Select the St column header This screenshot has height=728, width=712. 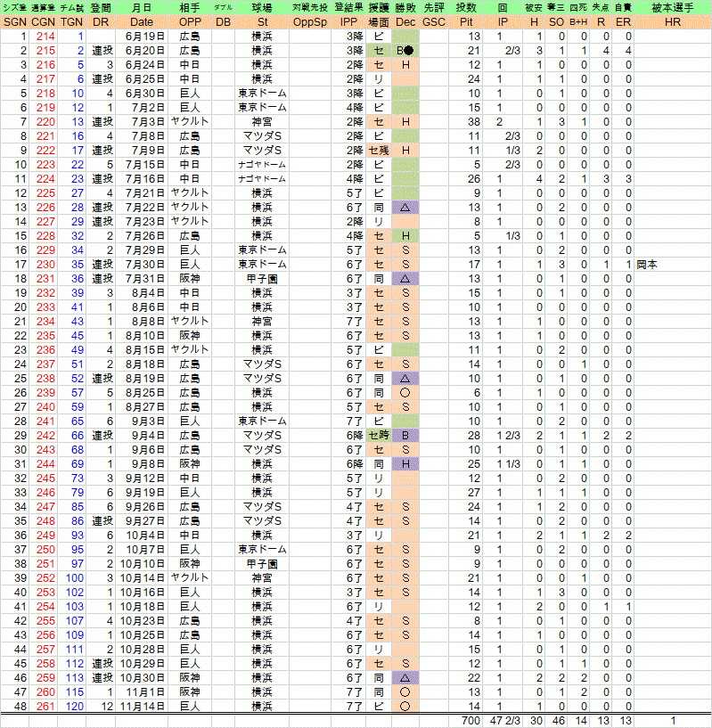pos(262,21)
